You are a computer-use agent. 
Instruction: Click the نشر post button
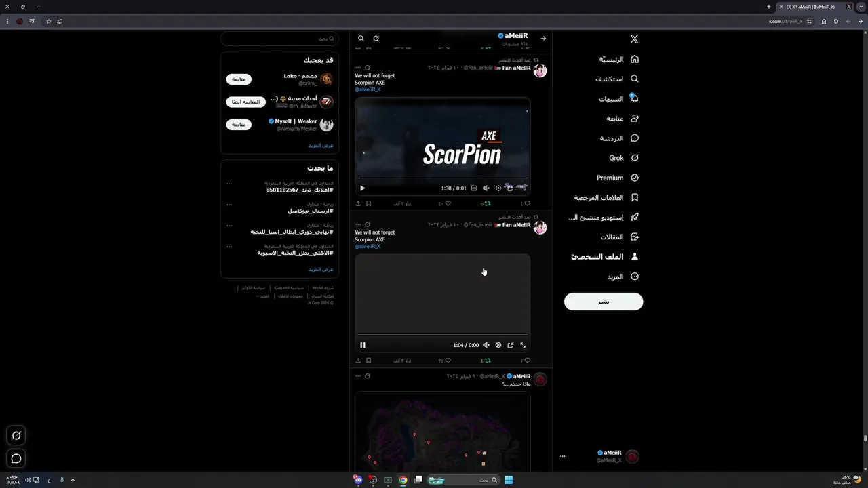604,302
